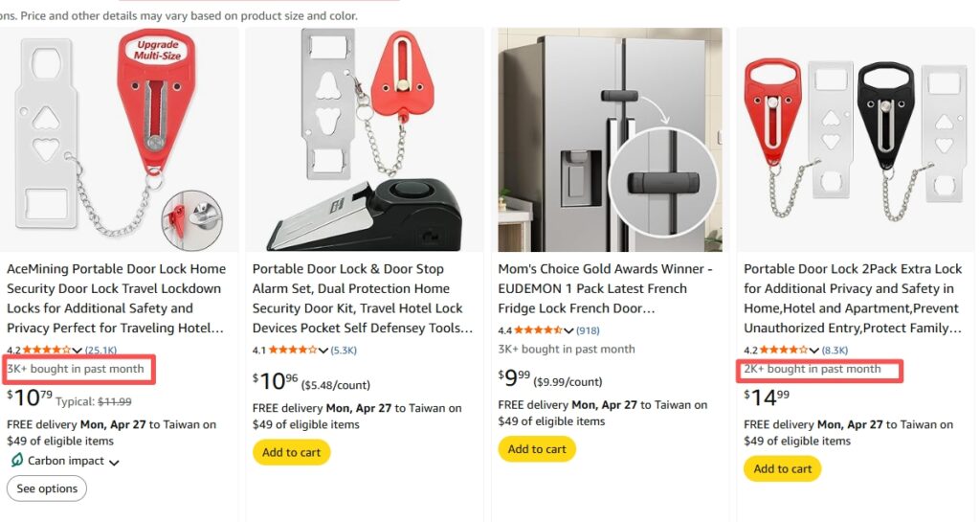The image size is (980, 522).
Task: Expand rating breakdown arrow for EUDEMON lock
Action: [x=570, y=330]
